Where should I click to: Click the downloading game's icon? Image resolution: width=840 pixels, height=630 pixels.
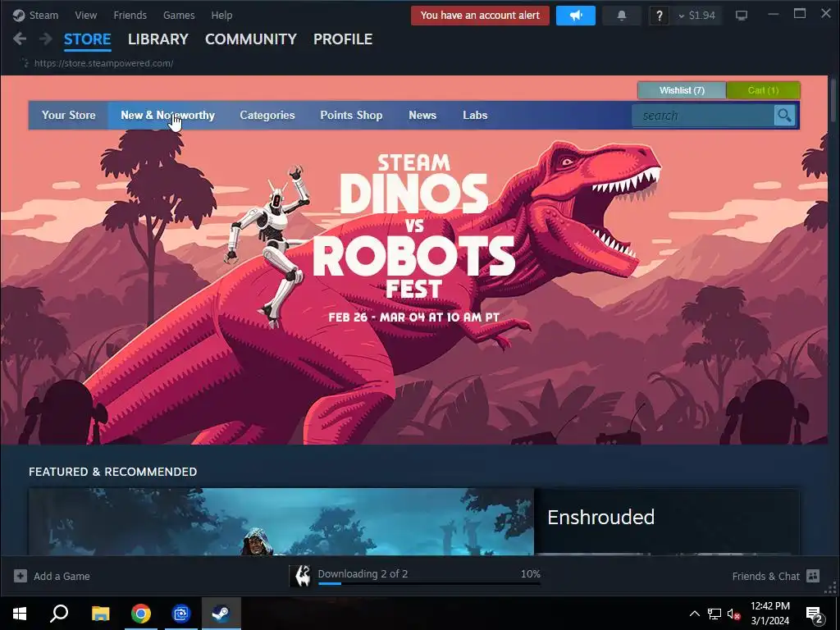pos(302,576)
